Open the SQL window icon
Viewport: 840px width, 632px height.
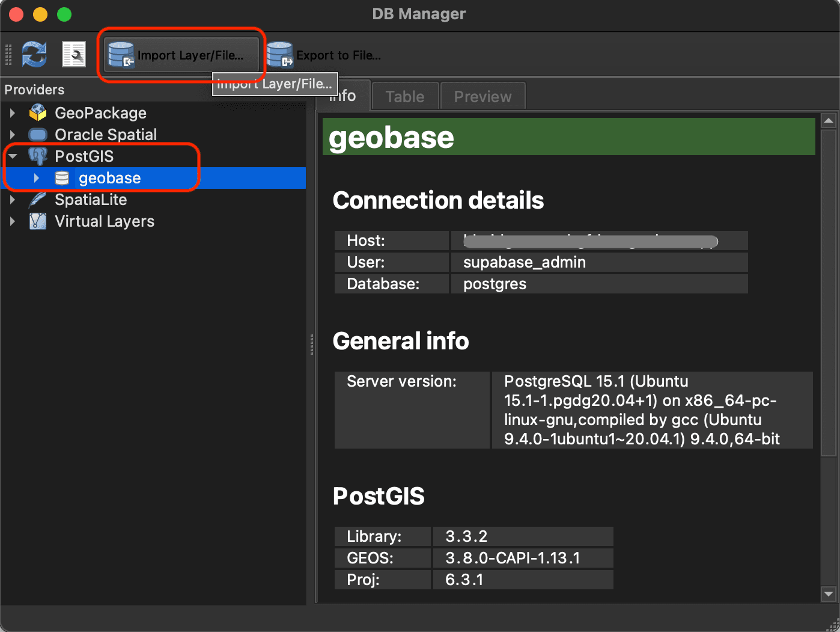click(74, 54)
